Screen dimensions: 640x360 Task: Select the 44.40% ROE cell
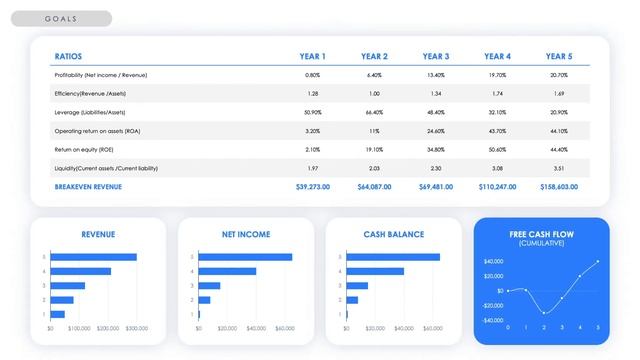point(559,149)
